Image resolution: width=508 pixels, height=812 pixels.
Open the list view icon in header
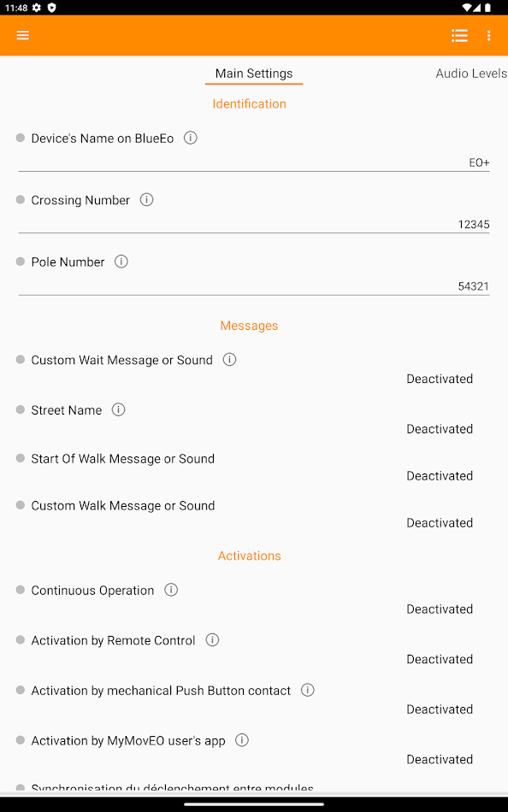(459, 35)
